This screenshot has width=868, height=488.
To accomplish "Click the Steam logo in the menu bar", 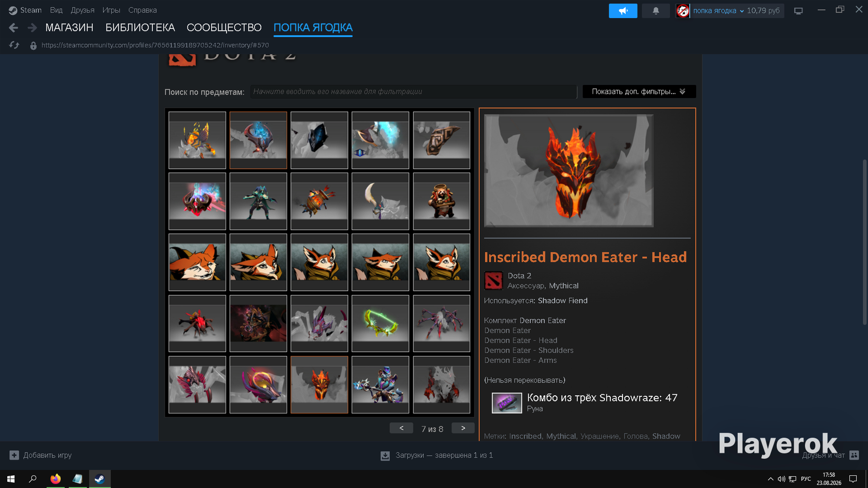I will pos(13,10).
